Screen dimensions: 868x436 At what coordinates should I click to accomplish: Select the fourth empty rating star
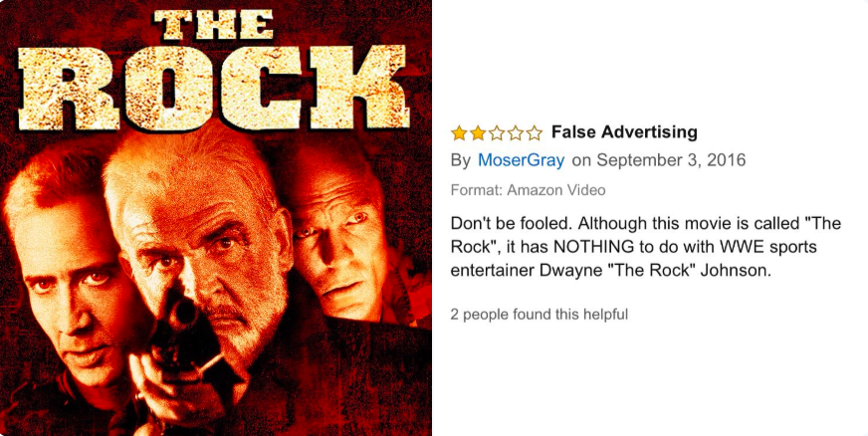(x=516, y=133)
